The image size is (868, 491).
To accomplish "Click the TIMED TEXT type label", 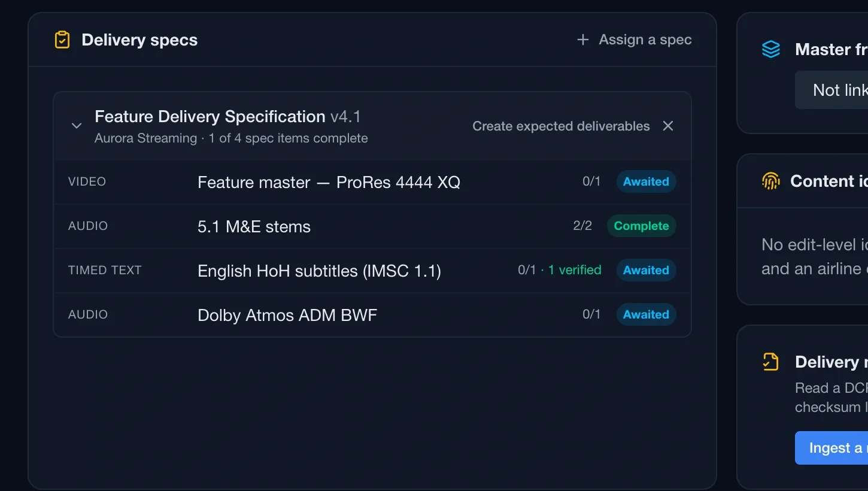I will (x=105, y=270).
